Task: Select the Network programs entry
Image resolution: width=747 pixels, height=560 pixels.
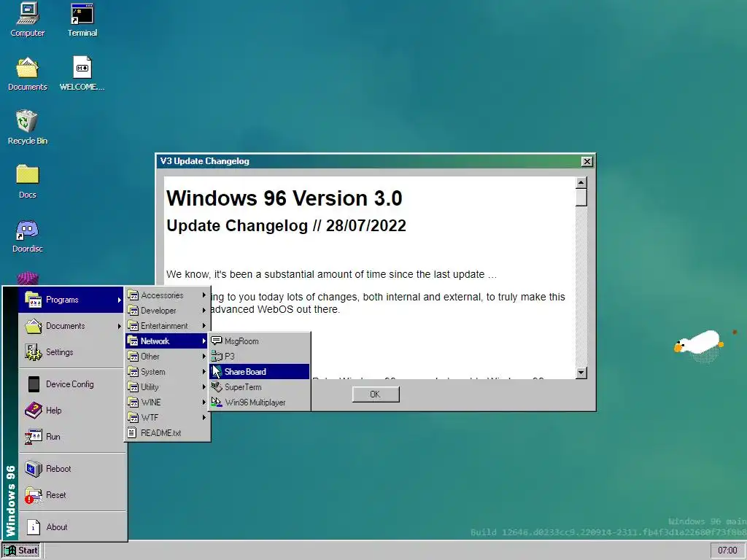Action: [x=167, y=341]
